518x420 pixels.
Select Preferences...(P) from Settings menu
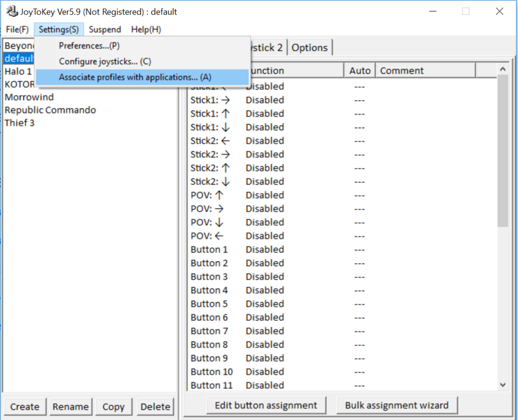click(89, 45)
